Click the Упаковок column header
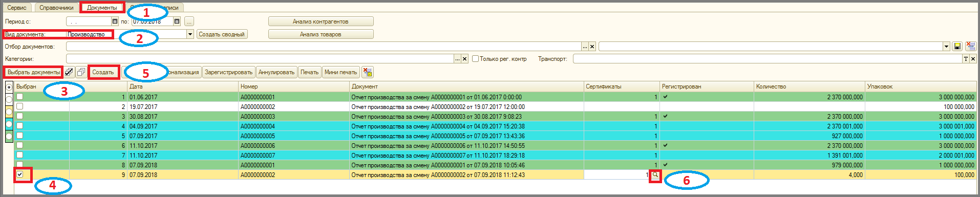Viewport: 980px width, 197px height. click(921, 86)
